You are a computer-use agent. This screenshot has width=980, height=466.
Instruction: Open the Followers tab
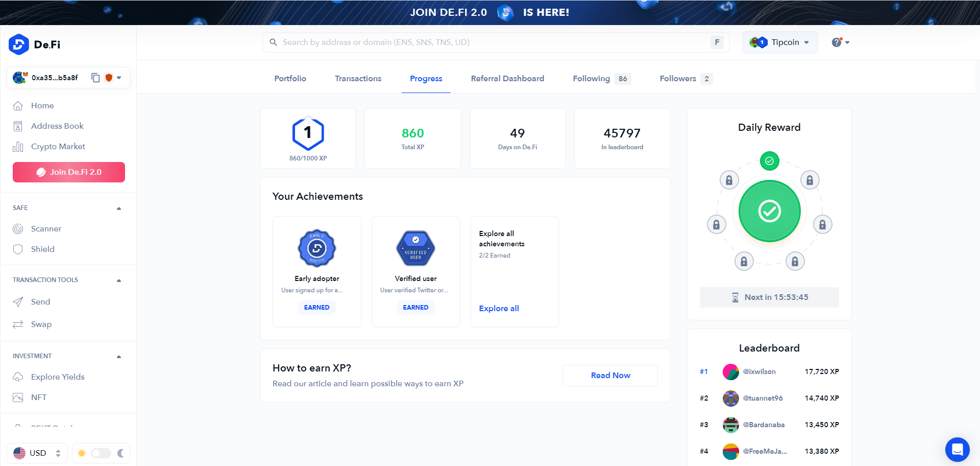686,79
